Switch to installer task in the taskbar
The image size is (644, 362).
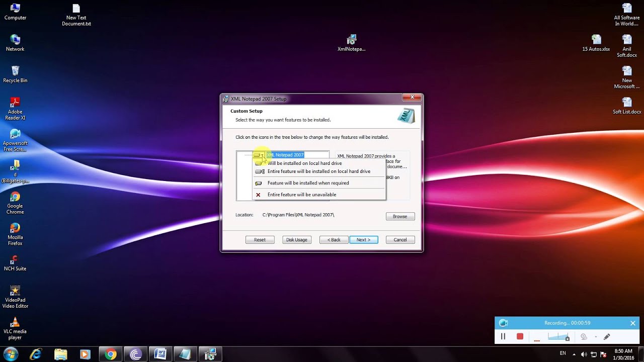[210, 354]
